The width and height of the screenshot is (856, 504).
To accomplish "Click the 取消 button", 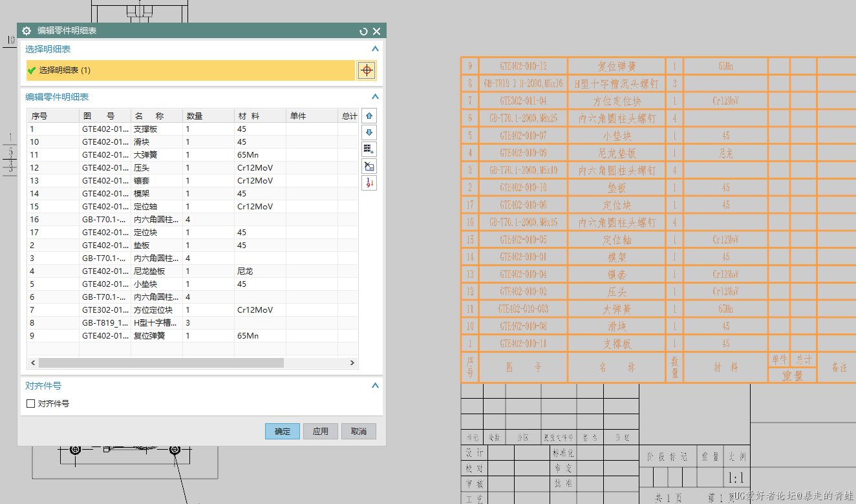I will pyautogui.click(x=359, y=432).
